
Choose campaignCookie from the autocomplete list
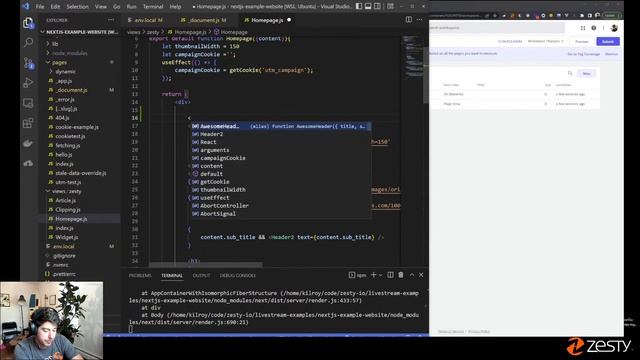pyautogui.click(x=281, y=158)
